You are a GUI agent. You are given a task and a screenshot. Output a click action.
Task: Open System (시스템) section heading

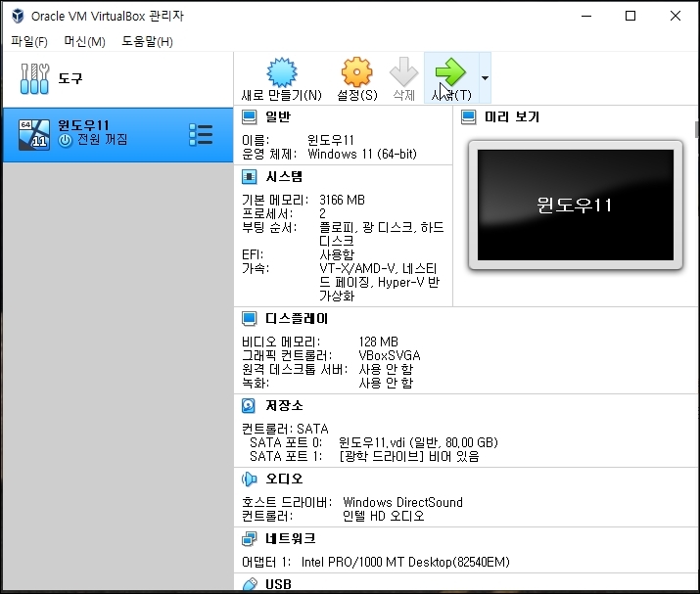point(284,177)
